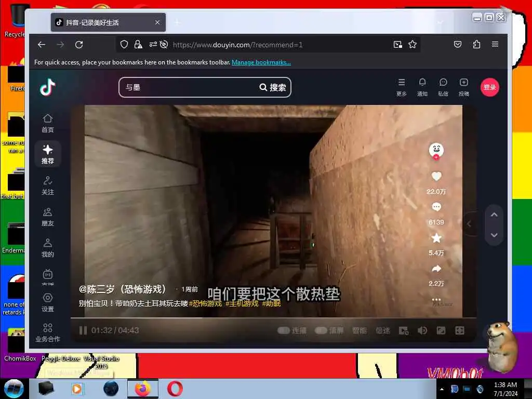The width and height of the screenshot is (532, 399).
Task: Click the site security padlock icon
Action: pos(138,45)
